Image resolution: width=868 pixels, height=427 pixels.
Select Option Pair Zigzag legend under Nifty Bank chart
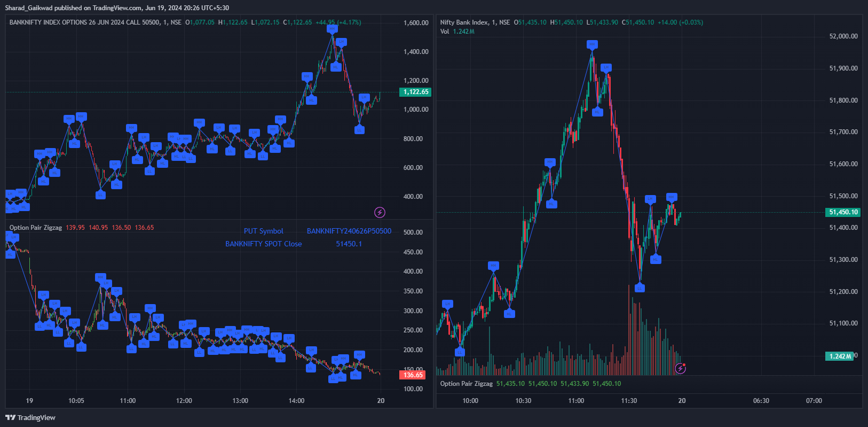click(x=467, y=384)
